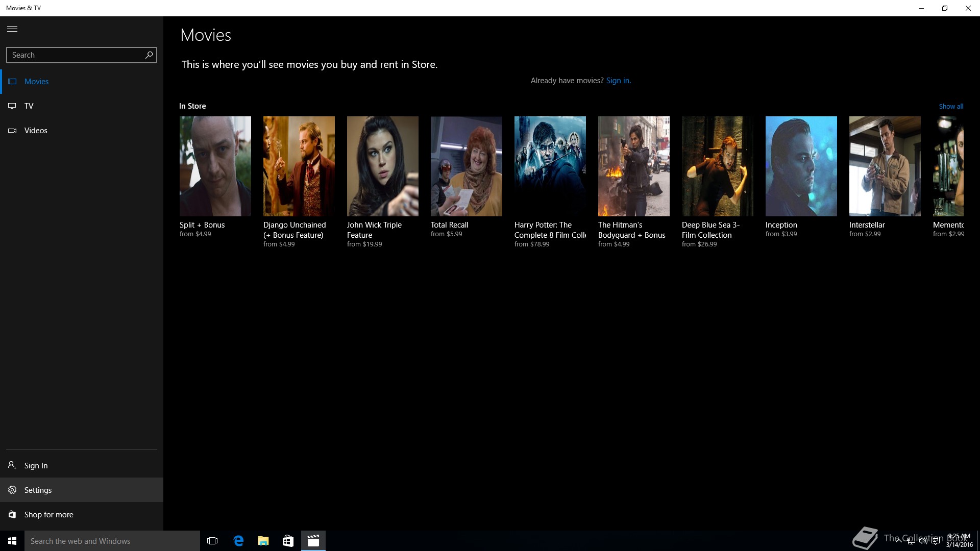Click the "from $5.99" price text
This screenshot has height=551, width=980.
447,234
